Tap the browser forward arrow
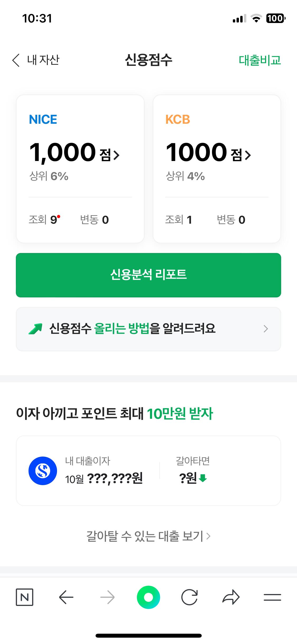Screen dimensions: 297x644 (107, 597)
